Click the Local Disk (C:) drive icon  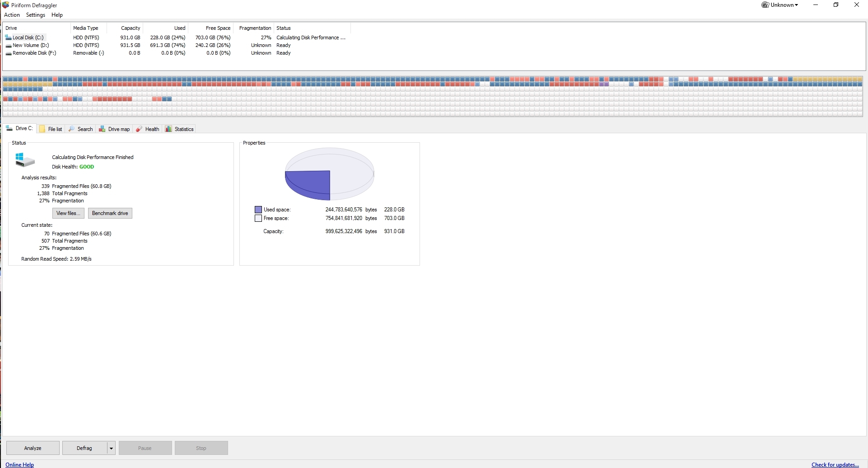9,37
